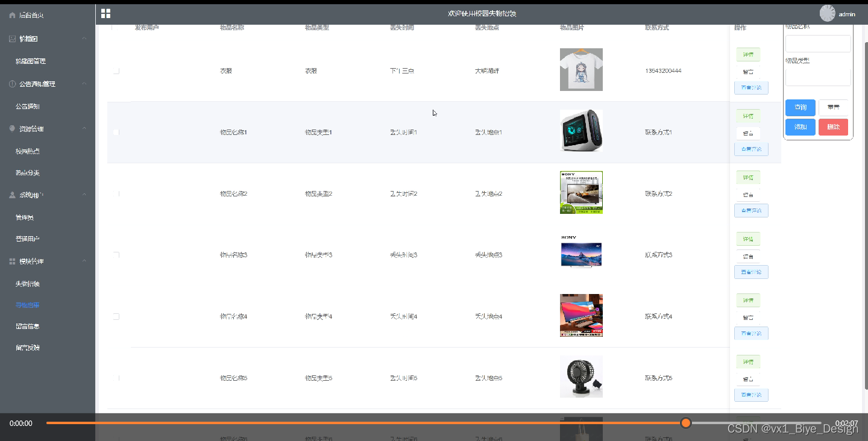The width and height of the screenshot is (868, 441).
Task: Click the phone number 13543200444
Action: point(663,71)
